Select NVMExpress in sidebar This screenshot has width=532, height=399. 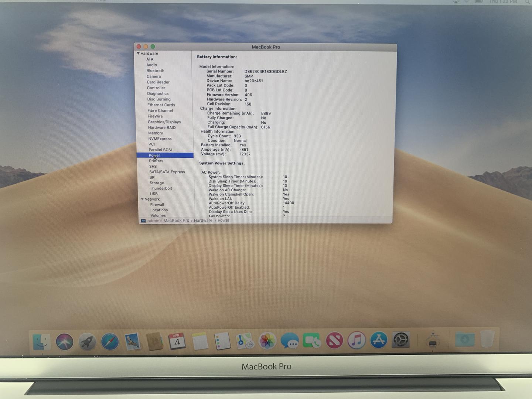160,139
